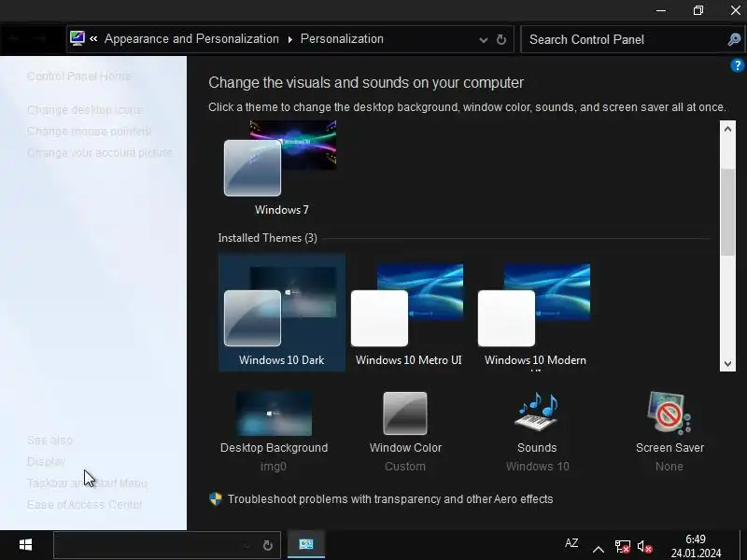This screenshot has height=560, width=747.
Task: Select the Windows 7 theme
Action: [282, 168]
